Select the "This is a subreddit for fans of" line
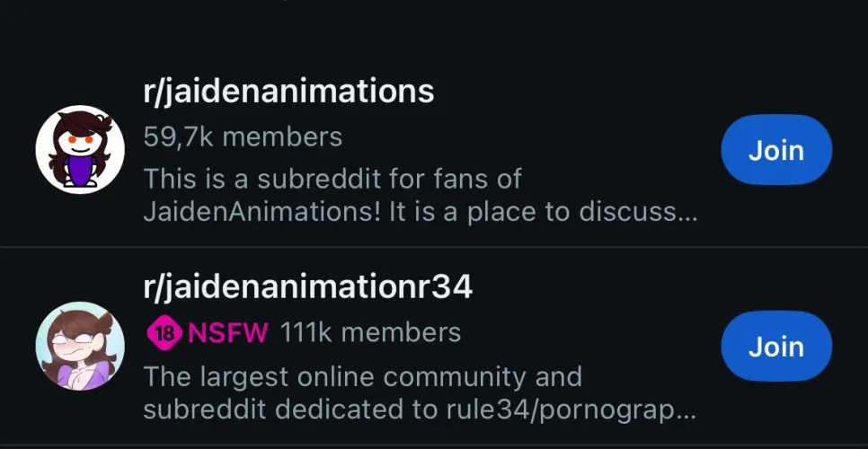 pyautogui.click(x=332, y=179)
